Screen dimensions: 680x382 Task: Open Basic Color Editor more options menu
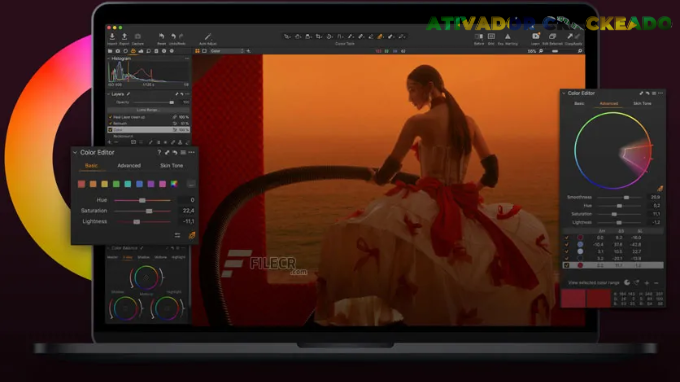[192, 153]
